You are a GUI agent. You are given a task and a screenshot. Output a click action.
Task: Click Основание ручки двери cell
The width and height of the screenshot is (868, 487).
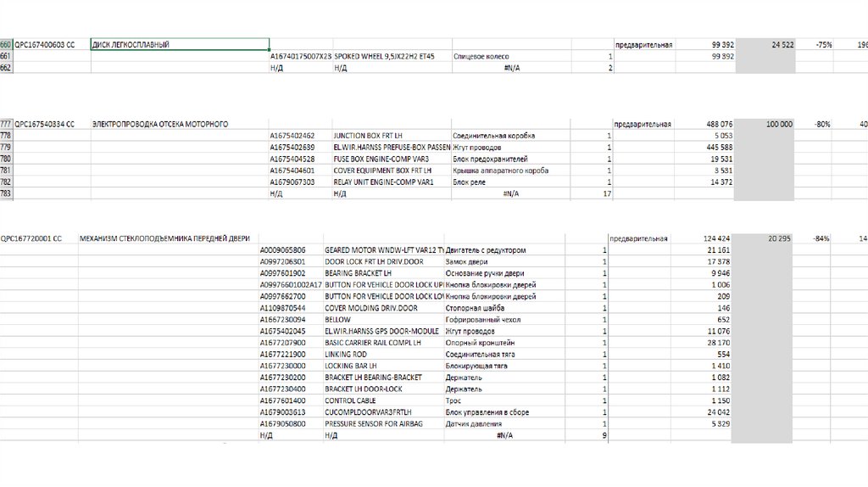[x=504, y=273]
